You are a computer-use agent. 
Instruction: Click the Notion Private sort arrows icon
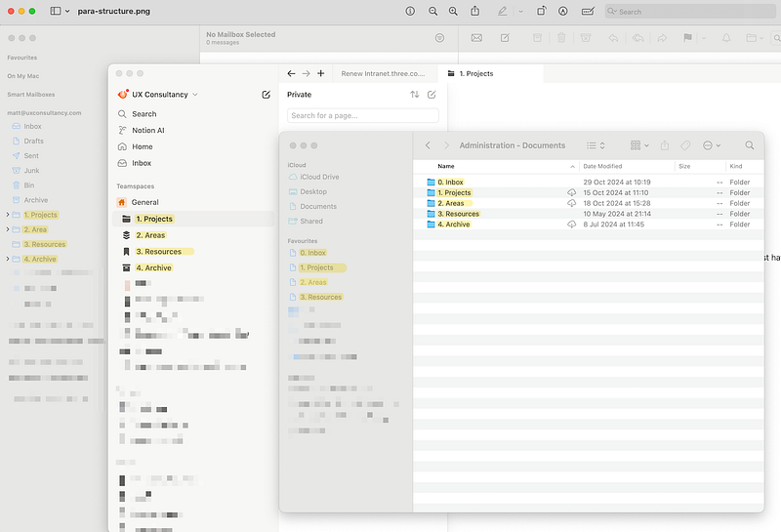[414, 95]
